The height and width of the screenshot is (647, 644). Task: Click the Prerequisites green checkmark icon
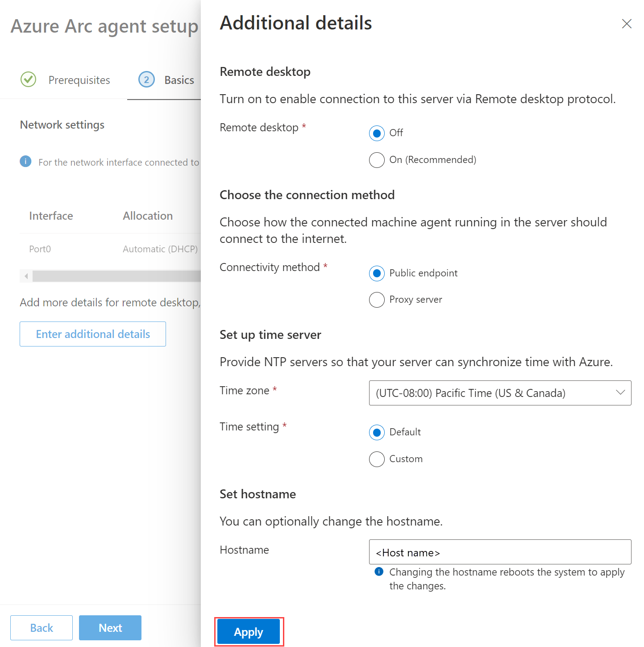[28, 79]
